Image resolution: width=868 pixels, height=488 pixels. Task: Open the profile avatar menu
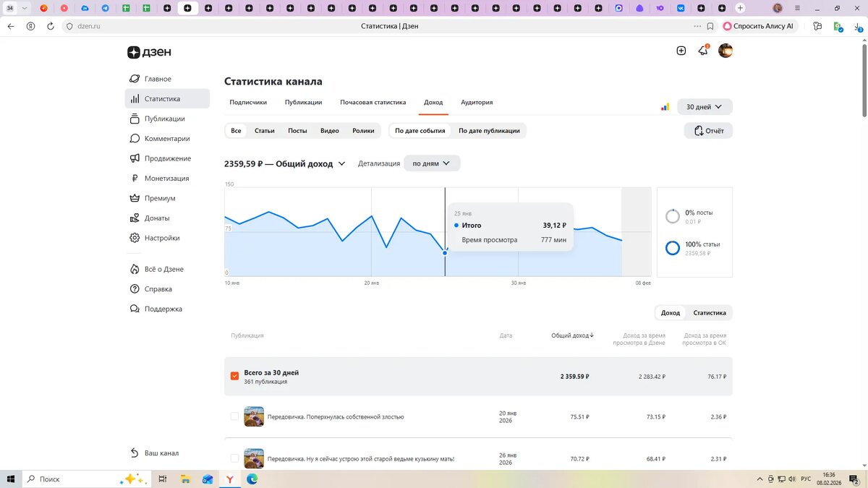point(725,51)
